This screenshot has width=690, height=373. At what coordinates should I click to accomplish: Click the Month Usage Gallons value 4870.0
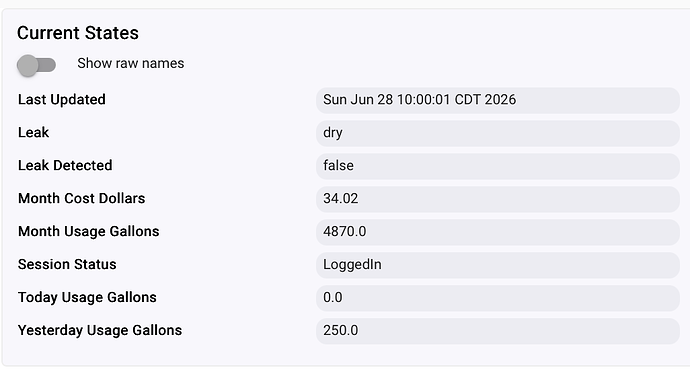(498, 232)
